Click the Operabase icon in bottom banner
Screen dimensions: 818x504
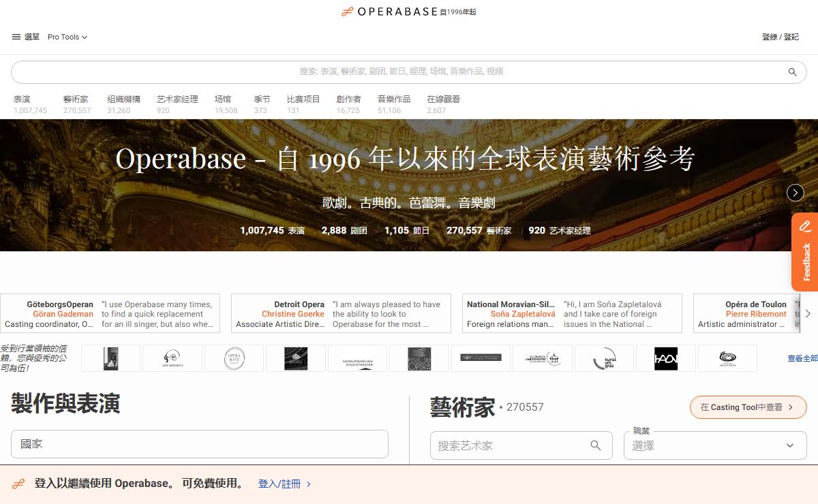[18, 484]
